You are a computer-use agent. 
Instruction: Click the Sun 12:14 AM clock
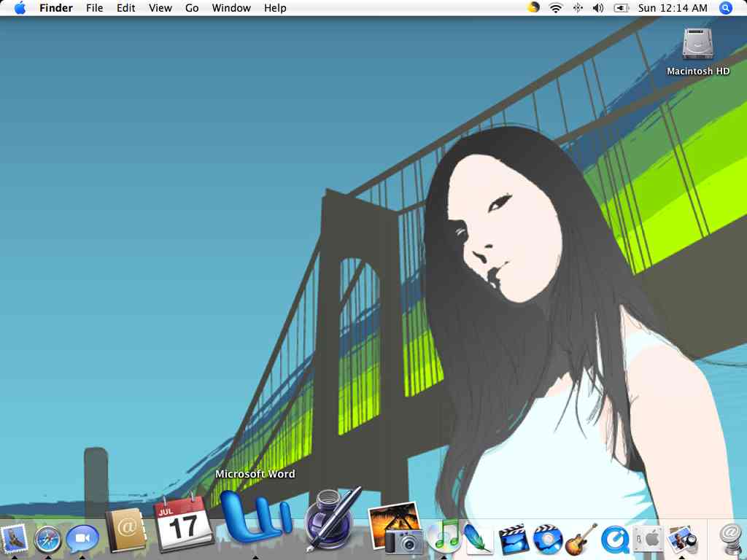(673, 8)
